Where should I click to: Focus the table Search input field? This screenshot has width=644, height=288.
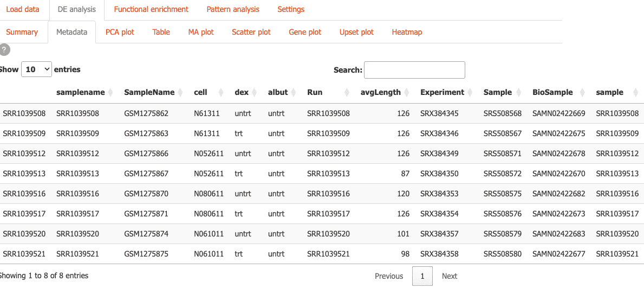tap(414, 70)
